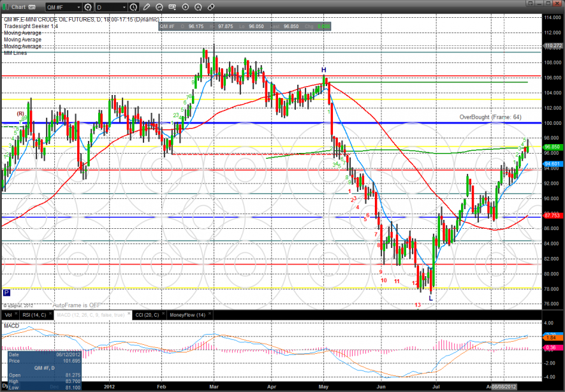Switch to the Vol indicator tab

[8, 315]
